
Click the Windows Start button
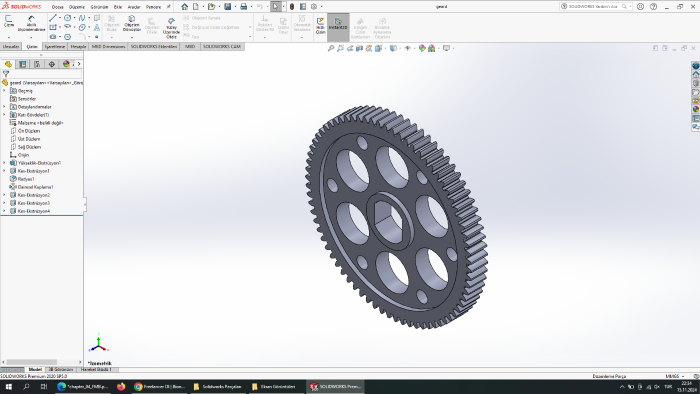pyautogui.click(x=8, y=386)
